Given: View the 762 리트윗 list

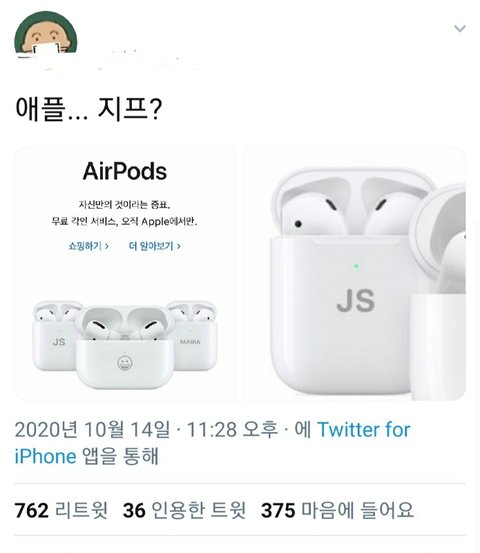Looking at the screenshot, I should pos(61,510).
